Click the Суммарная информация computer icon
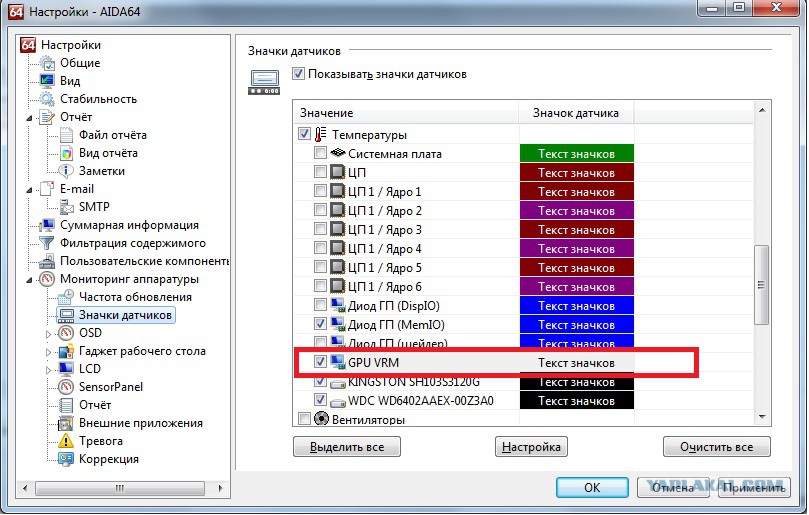This screenshot has width=809, height=515. tap(47, 225)
